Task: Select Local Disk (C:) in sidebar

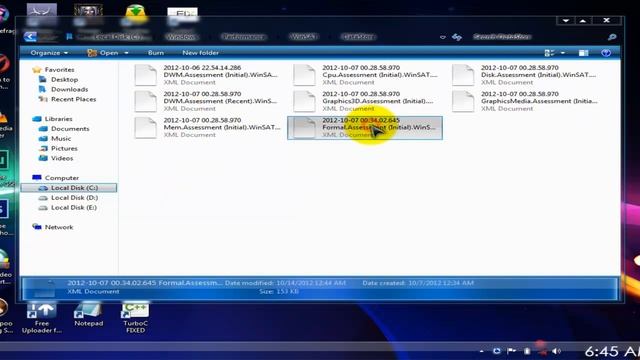Action: pyautogui.click(x=69, y=188)
